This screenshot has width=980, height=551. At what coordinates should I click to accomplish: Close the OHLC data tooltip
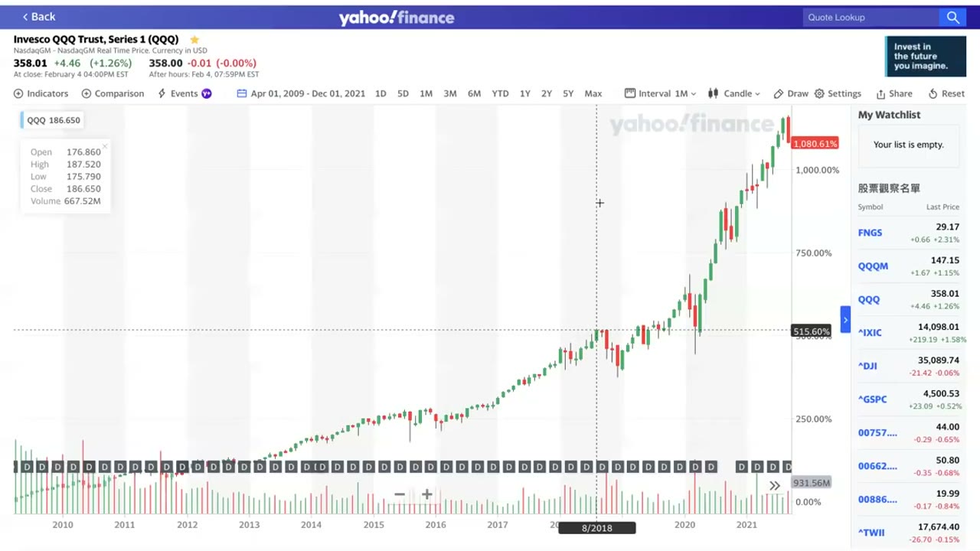tap(104, 146)
